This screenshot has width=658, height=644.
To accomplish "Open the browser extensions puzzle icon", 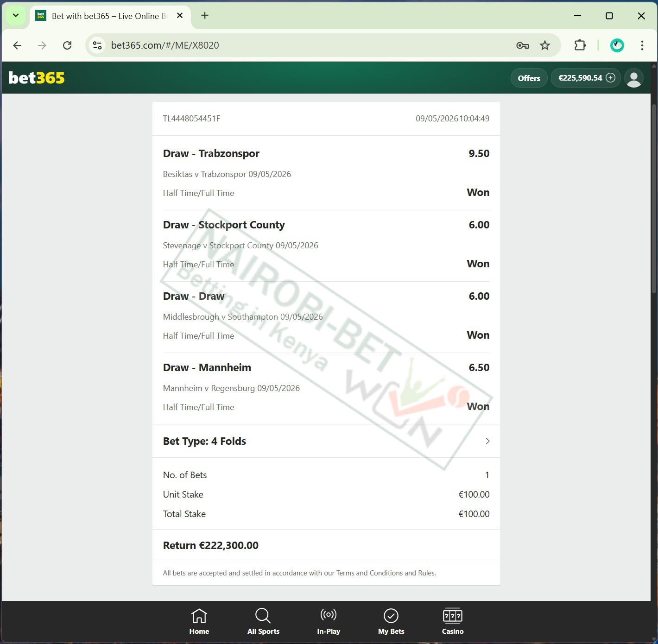I will 580,45.
